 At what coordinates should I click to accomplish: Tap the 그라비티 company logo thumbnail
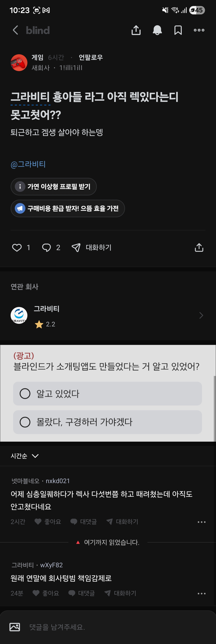(x=19, y=315)
